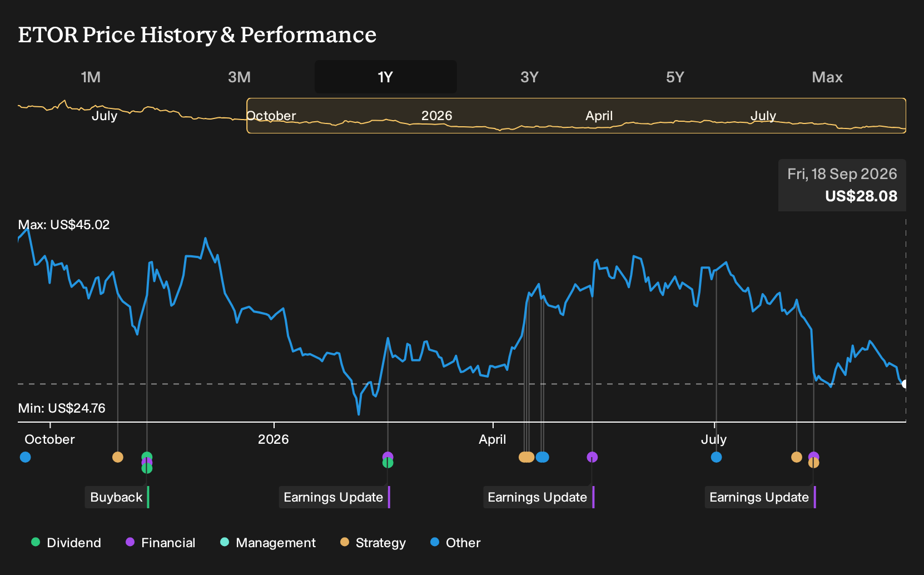Click the white current-price endpoint on chart
The image size is (924, 575).
pyautogui.click(x=905, y=384)
